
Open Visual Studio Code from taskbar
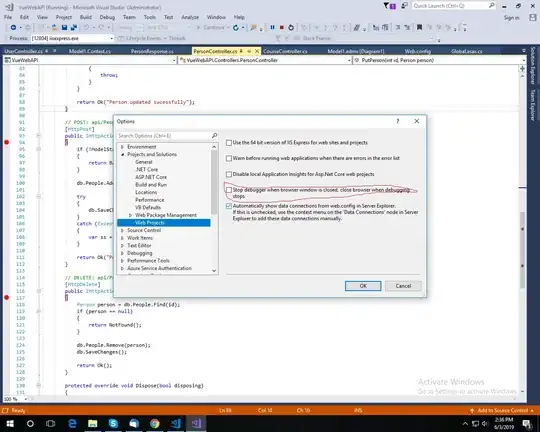(x=175, y=423)
